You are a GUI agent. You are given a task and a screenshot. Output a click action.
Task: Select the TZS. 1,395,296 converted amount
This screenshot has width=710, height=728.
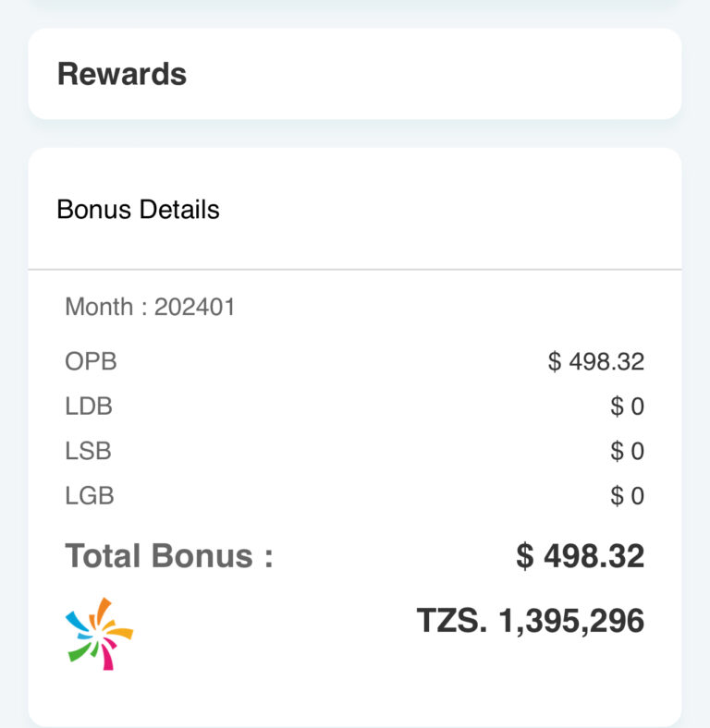(530, 621)
